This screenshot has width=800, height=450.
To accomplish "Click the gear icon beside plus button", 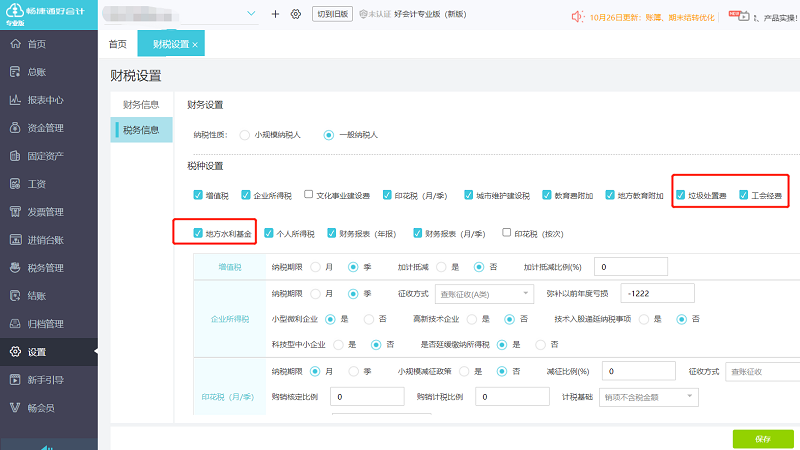I will 295,14.
